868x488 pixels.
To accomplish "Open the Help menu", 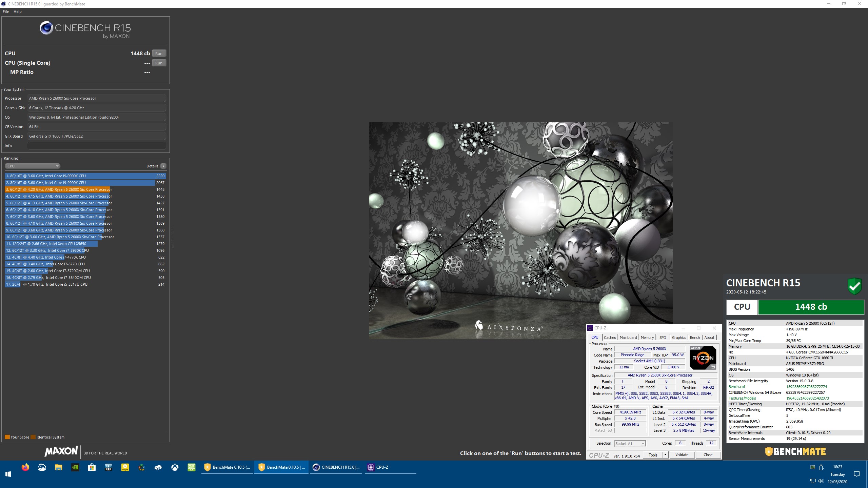I will click(x=18, y=12).
